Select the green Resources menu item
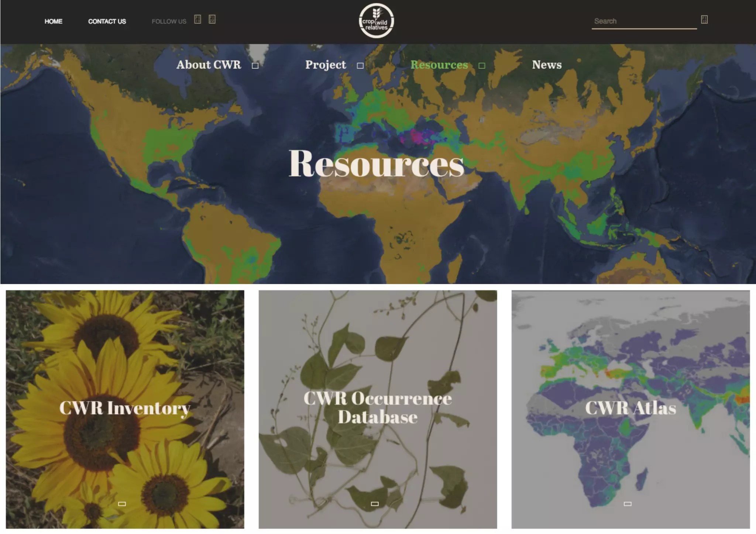Image resolution: width=756 pixels, height=534 pixels. point(439,65)
